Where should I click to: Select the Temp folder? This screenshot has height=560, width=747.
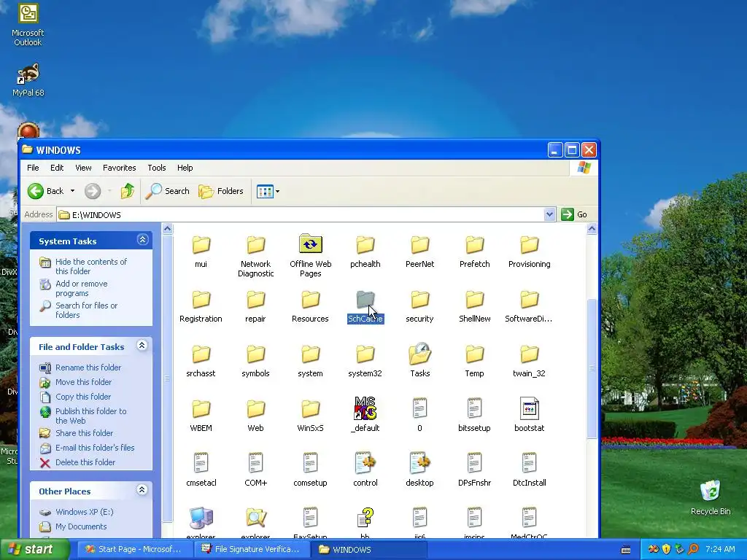pyautogui.click(x=474, y=362)
